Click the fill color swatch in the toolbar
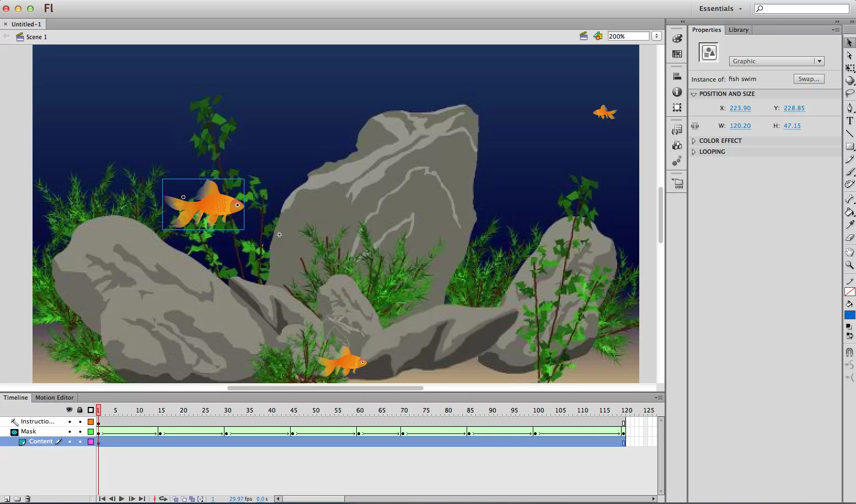 click(x=850, y=315)
